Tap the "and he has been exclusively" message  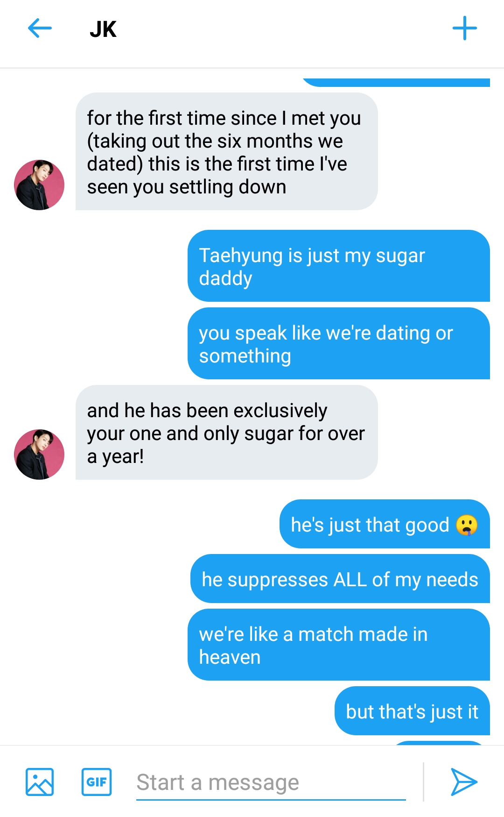tap(226, 433)
